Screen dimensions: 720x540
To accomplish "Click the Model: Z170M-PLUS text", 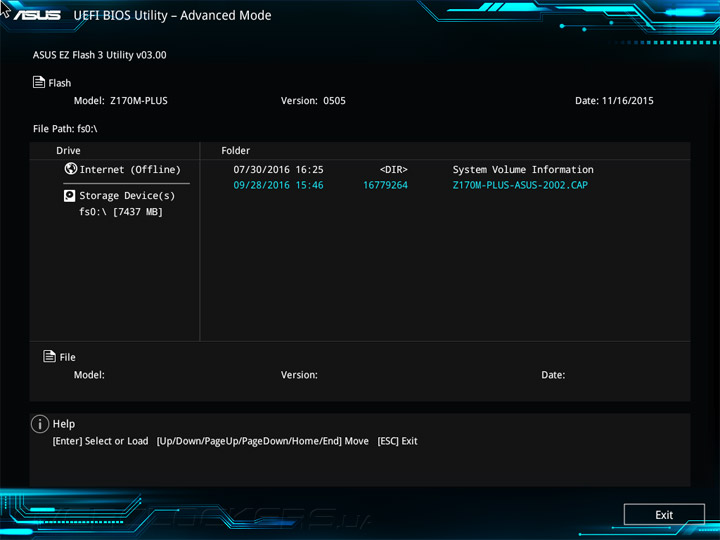I will point(121,101).
